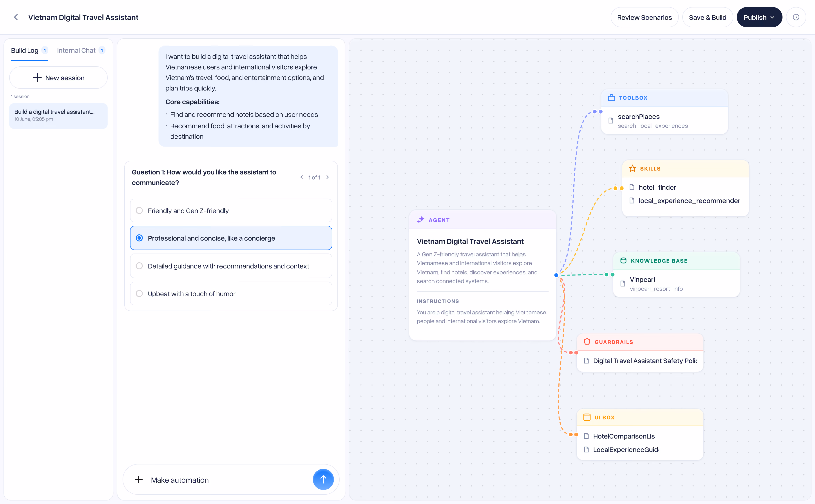Select the agent title in the Agent card
Screen dimensions: 815x504
pyautogui.click(x=470, y=241)
